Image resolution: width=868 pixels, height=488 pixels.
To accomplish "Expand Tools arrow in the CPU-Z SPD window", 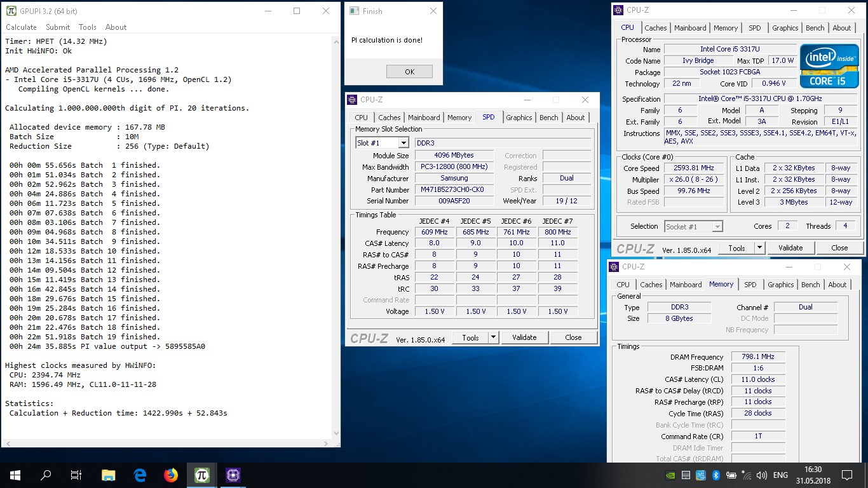I will click(x=494, y=337).
